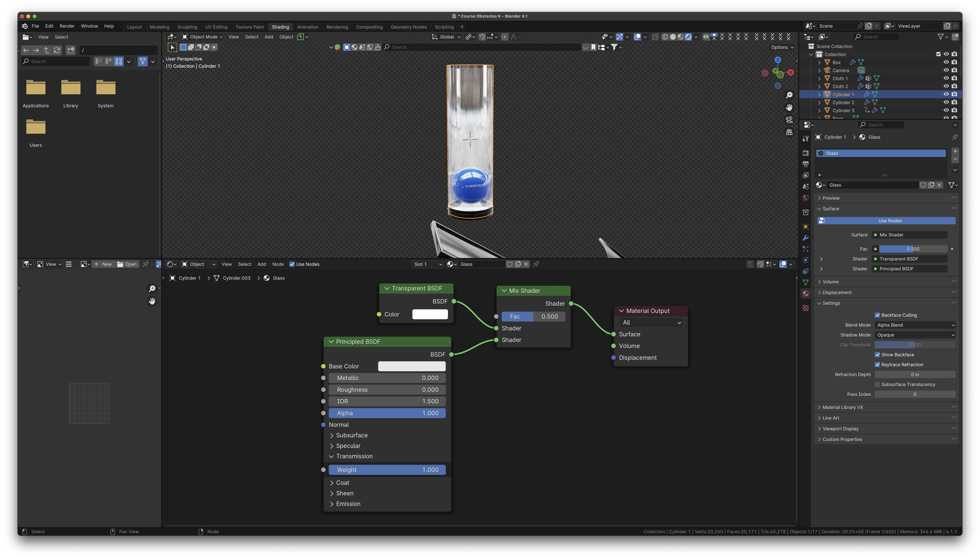Open the File menu

click(x=35, y=26)
